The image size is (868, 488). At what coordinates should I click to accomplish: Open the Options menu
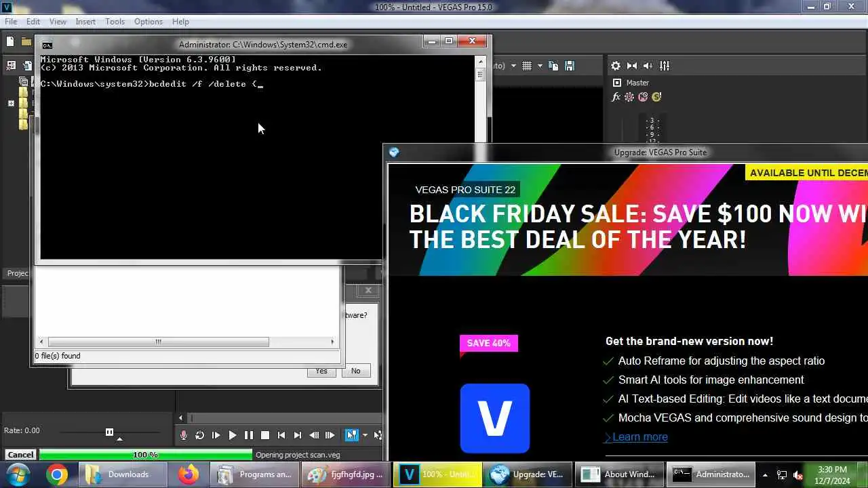(148, 22)
